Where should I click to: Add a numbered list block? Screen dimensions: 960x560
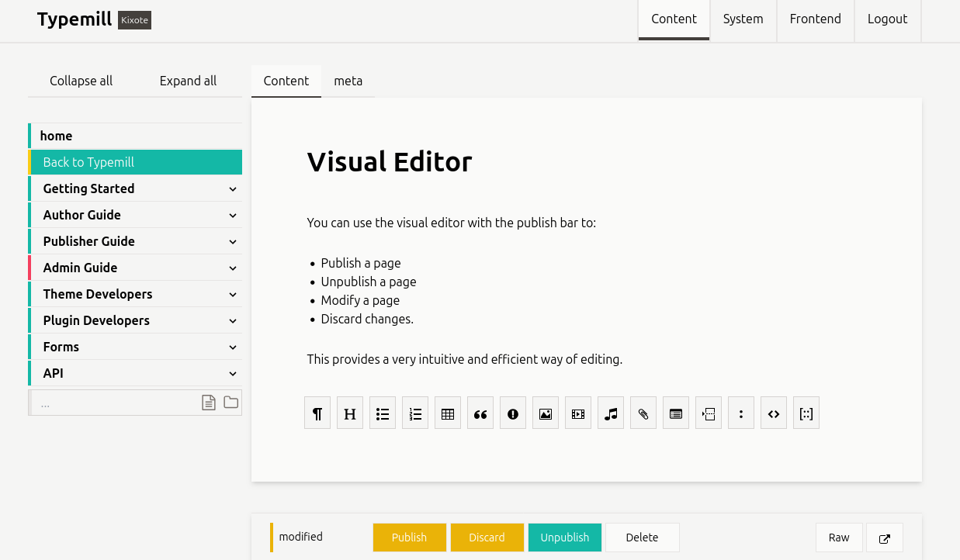415,413
